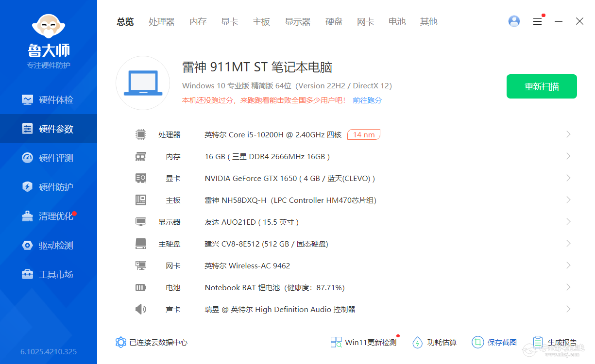The image size is (595, 364).
Task: Switch to the 内存 memory tab
Action: pyautogui.click(x=198, y=21)
